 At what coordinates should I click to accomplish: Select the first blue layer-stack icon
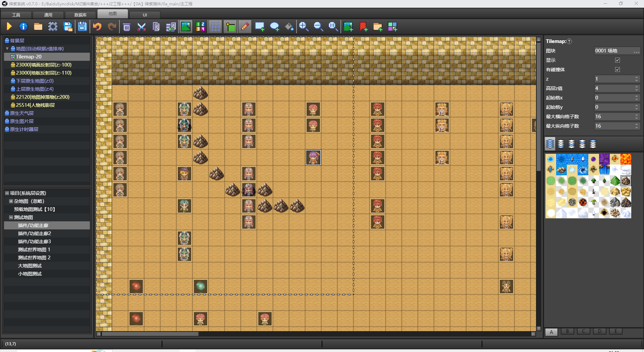pyautogui.click(x=550, y=144)
